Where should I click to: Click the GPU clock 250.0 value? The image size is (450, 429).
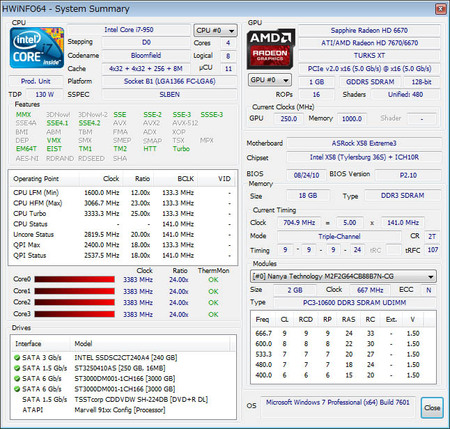click(289, 119)
